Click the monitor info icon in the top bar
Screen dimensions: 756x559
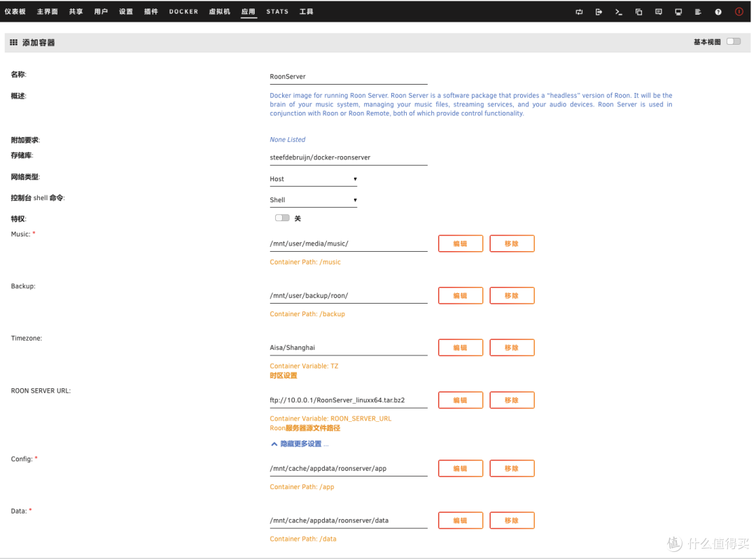coord(678,12)
